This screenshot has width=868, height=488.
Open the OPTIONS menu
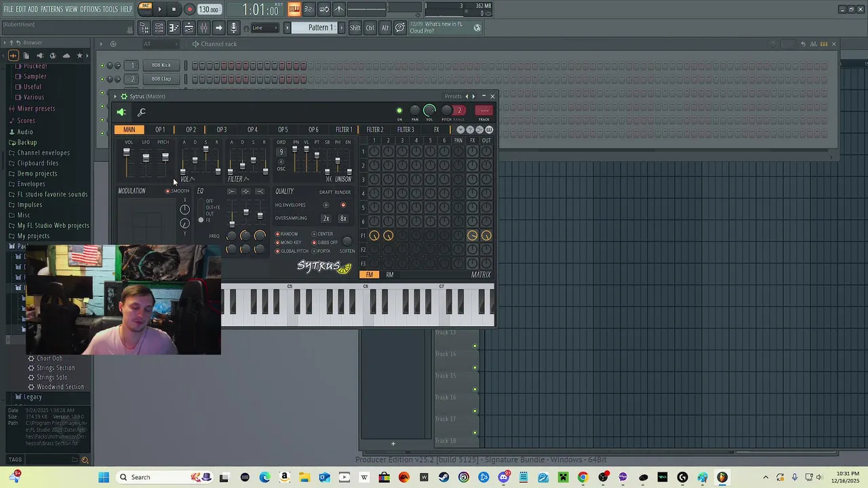click(x=90, y=9)
